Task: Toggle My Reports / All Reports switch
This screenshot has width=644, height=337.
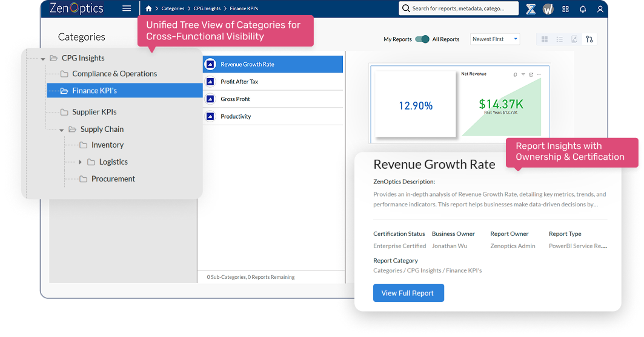Action: 422,39
